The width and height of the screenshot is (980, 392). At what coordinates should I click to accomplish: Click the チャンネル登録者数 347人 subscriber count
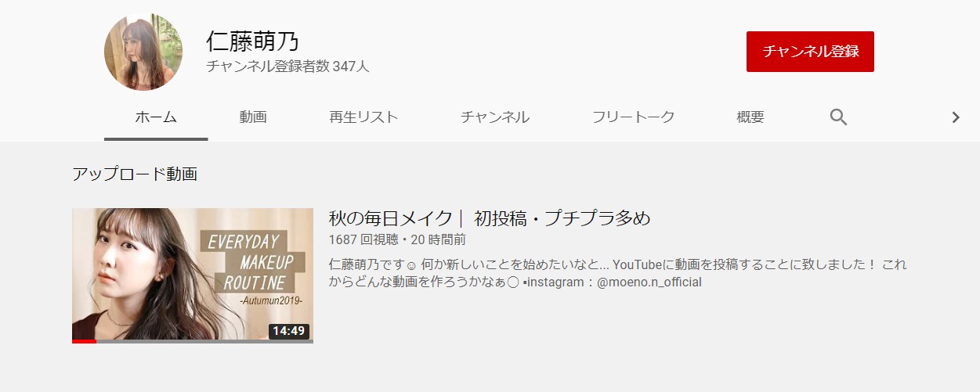pyautogui.click(x=287, y=67)
